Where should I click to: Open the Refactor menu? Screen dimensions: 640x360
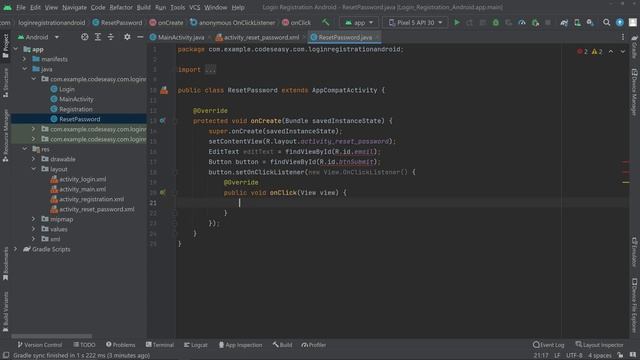tap(121, 7)
